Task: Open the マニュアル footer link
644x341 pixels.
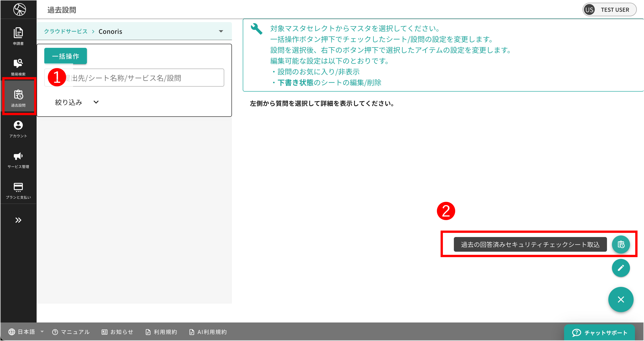Action: [71, 332]
